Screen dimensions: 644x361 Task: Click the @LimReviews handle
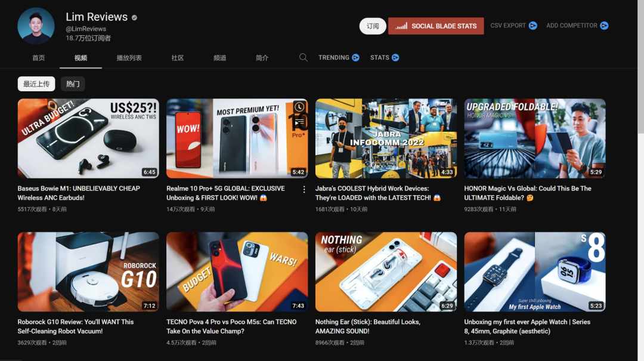tap(86, 29)
